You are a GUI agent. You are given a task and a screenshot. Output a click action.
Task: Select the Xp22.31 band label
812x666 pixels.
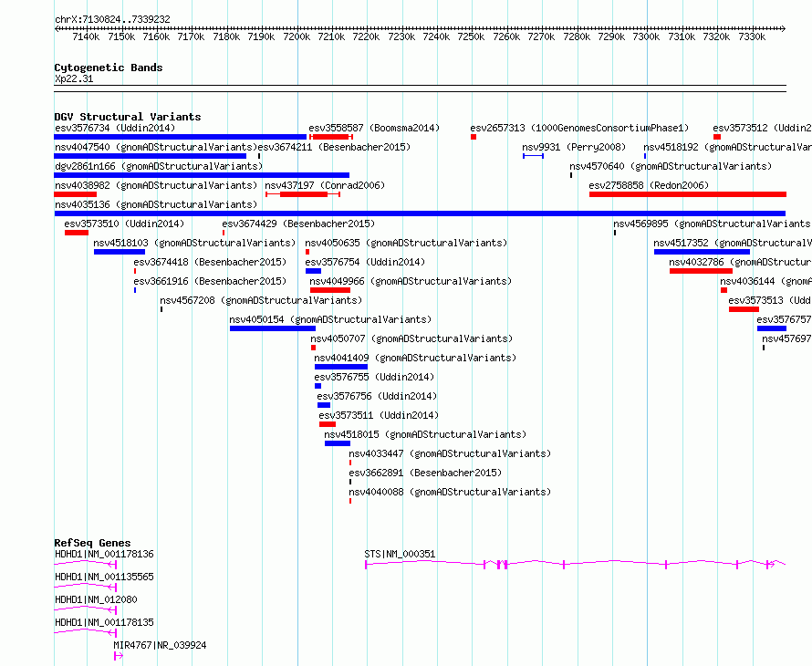click(x=74, y=78)
